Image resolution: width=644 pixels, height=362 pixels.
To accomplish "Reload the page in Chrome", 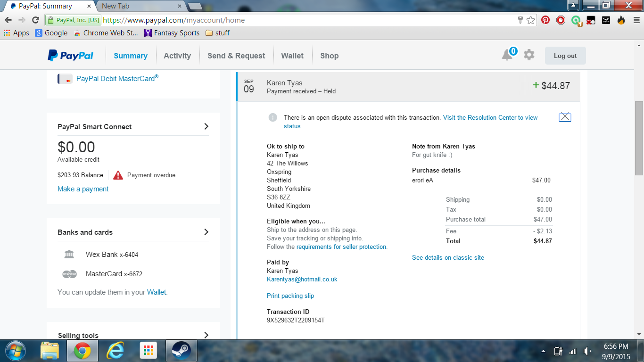I will point(35,20).
